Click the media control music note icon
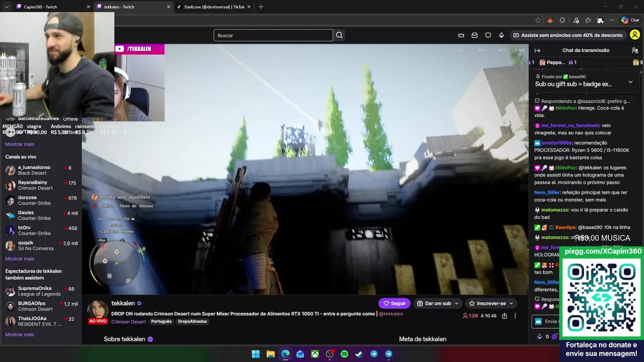 coord(575,20)
